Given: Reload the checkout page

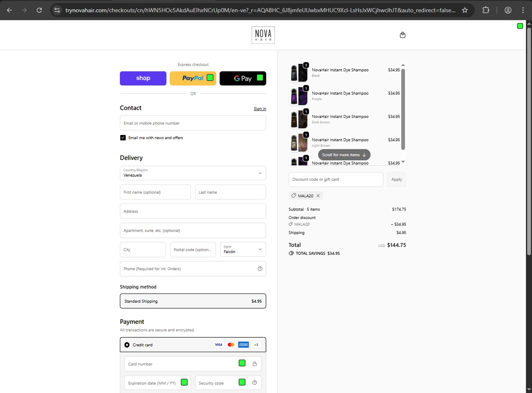Looking at the screenshot, I should 39,10.
